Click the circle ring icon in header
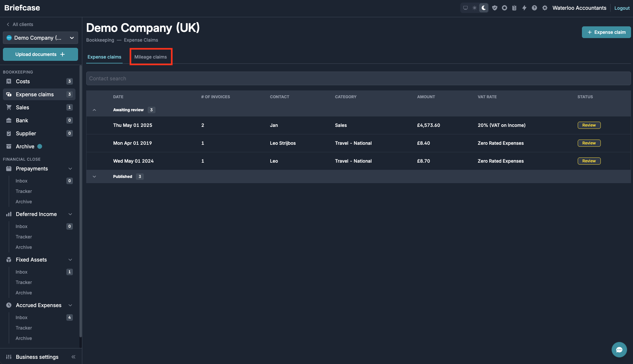633x364 pixels. point(505,8)
